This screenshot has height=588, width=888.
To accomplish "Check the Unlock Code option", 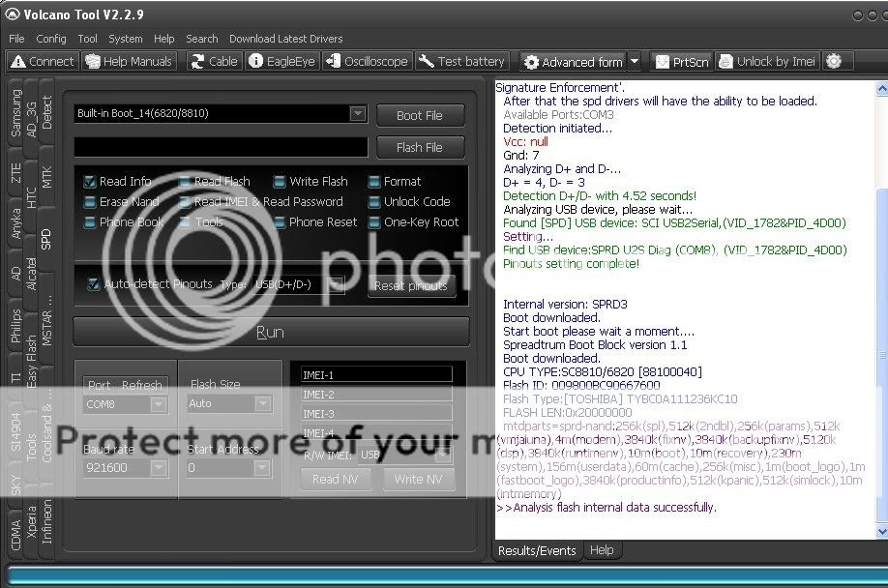I will (x=373, y=202).
